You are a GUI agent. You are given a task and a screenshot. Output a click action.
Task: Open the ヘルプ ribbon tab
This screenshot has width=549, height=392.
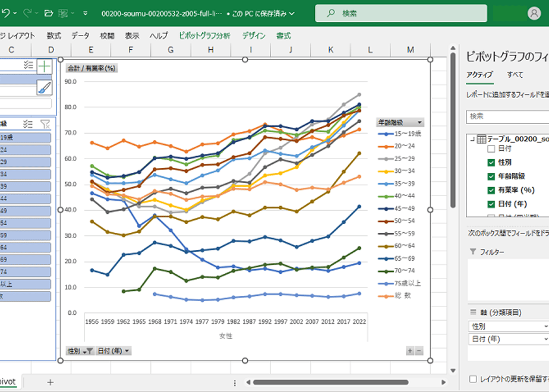(159, 36)
